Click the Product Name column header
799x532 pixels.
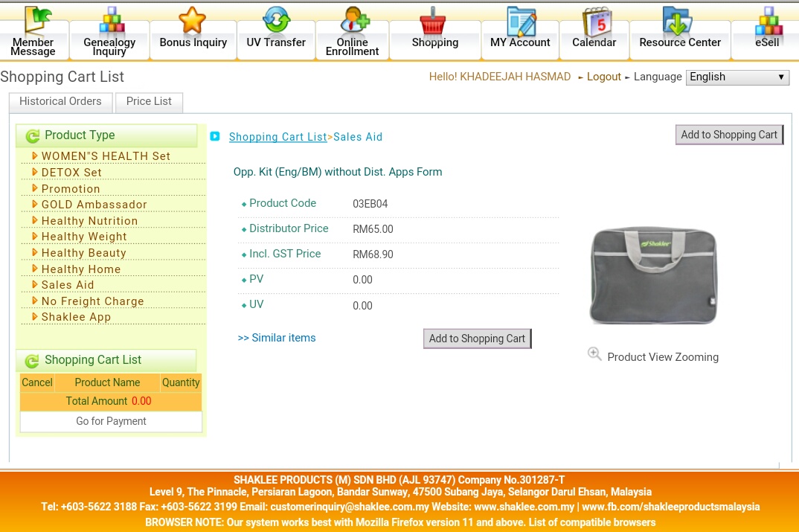[108, 382]
